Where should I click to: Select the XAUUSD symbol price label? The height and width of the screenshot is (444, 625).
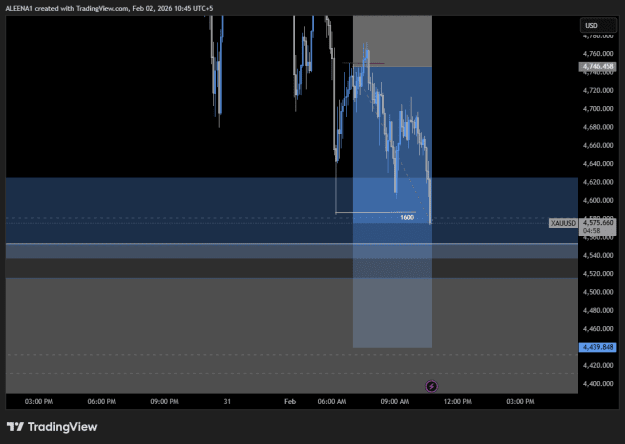(563, 223)
